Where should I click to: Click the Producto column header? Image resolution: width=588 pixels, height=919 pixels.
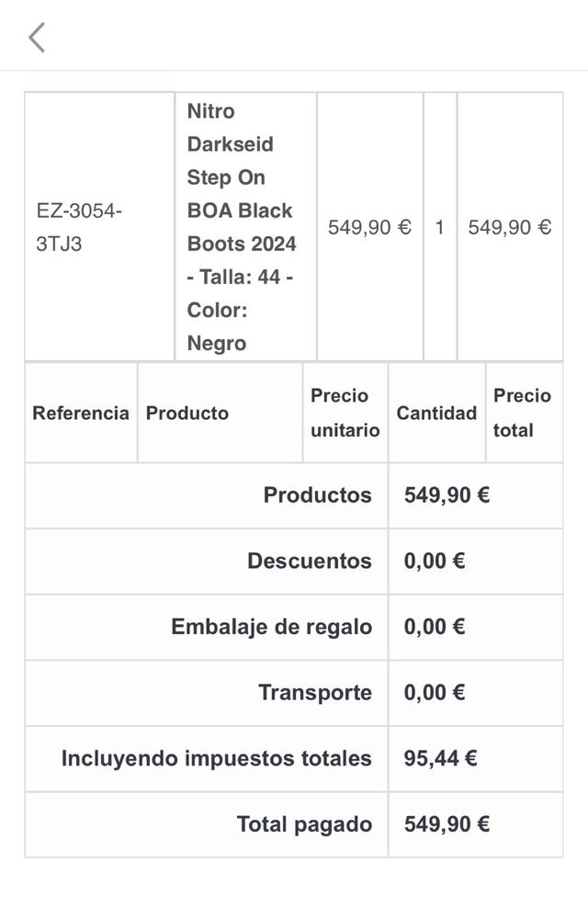187,413
